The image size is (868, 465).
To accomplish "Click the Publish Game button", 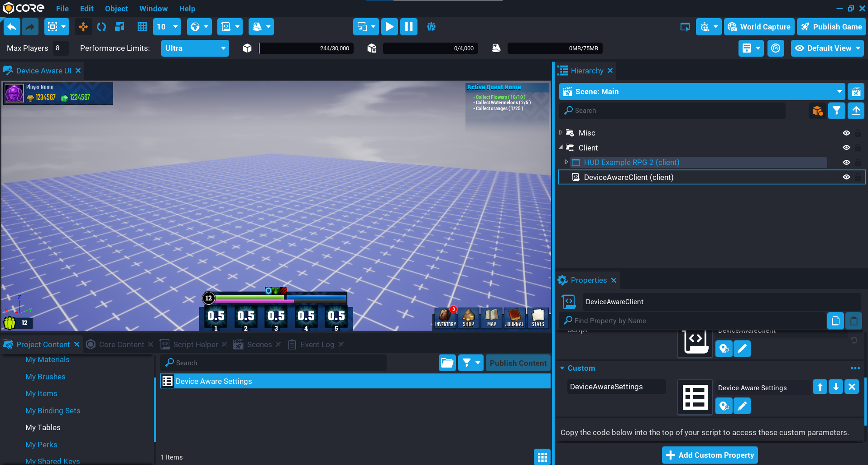I will (831, 27).
